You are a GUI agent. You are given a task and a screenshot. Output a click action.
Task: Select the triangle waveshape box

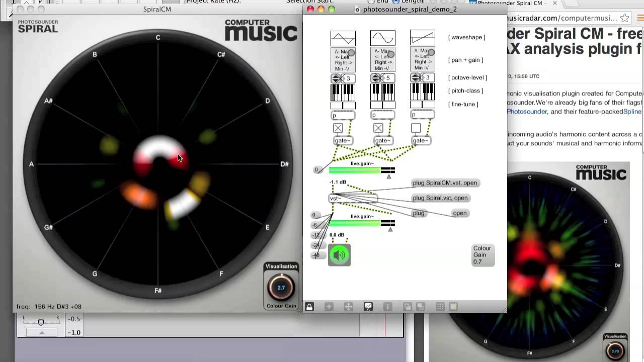343,38
